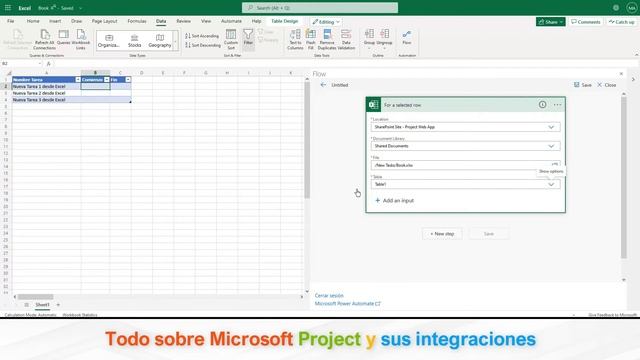Click the Flow pane vertical scrollbar

pos(623,178)
